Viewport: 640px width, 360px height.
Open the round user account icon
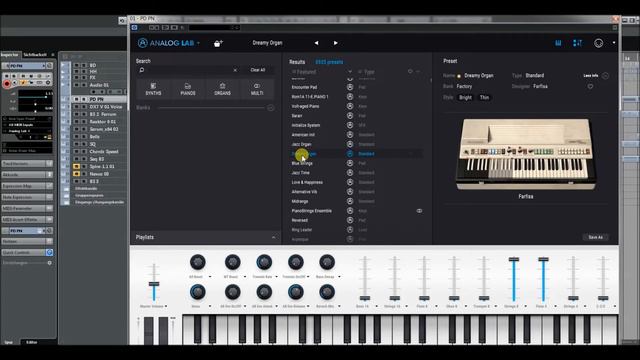pyautogui.click(x=598, y=43)
